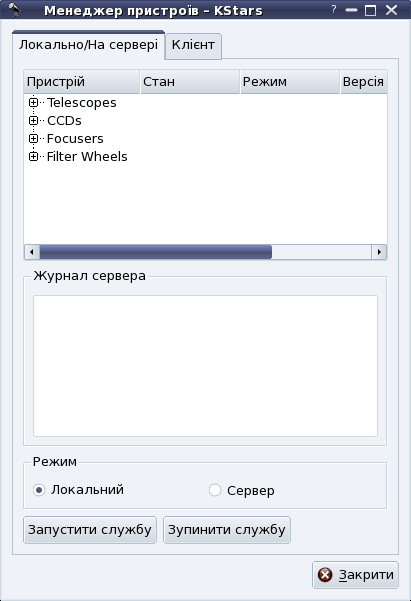Click the right arrow of the horizontal scrollbar

click(x=379, y=252)
